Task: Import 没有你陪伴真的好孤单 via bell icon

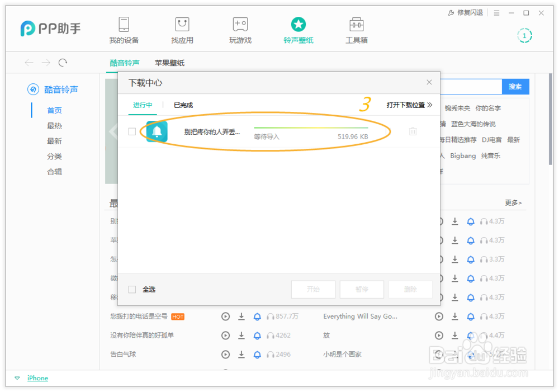Action: point(257,336)
